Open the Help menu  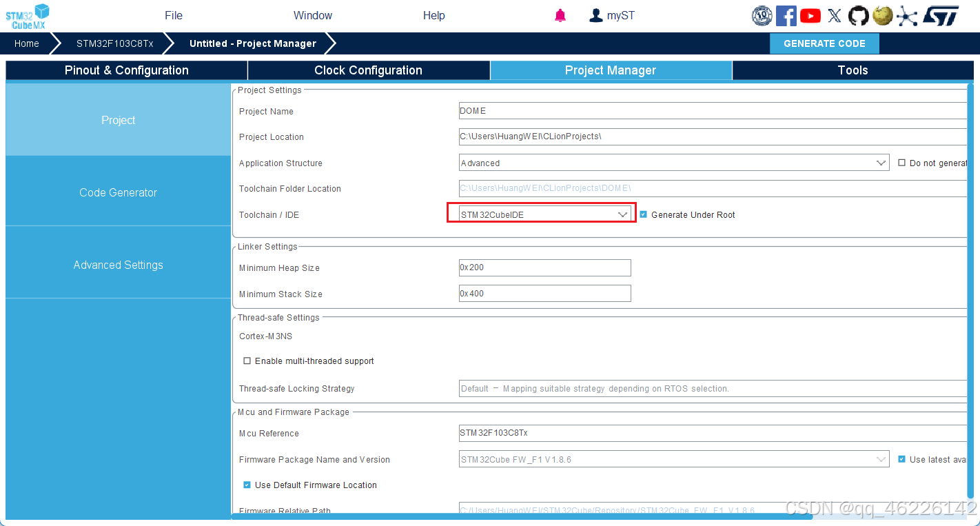point(434,15)
